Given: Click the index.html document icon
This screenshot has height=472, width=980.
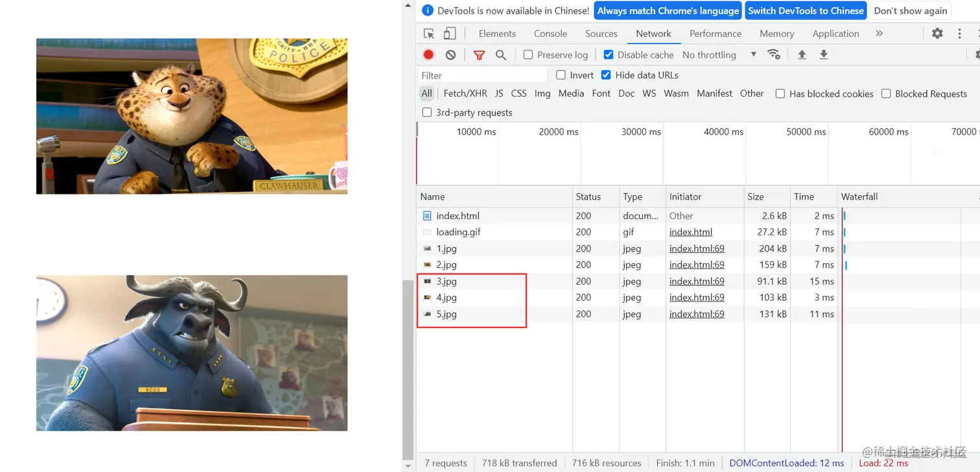Looking at the screenshot, I should [x=427, y=216].
